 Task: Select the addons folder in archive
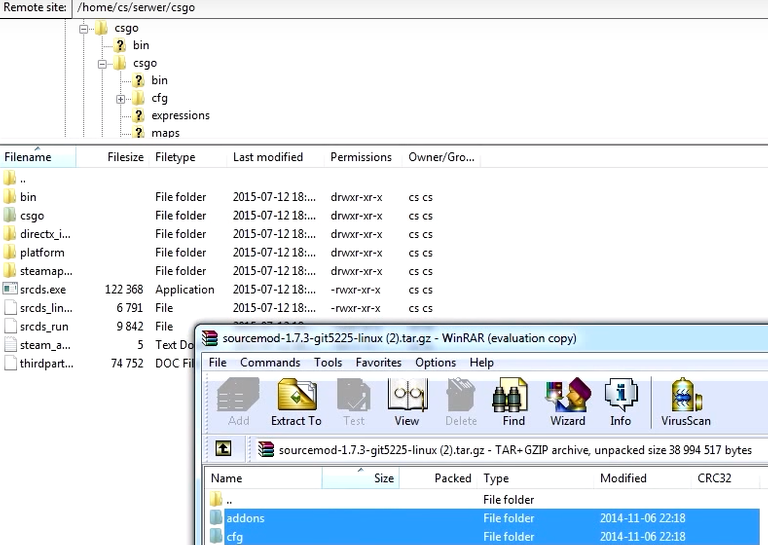tap(246, 518)
